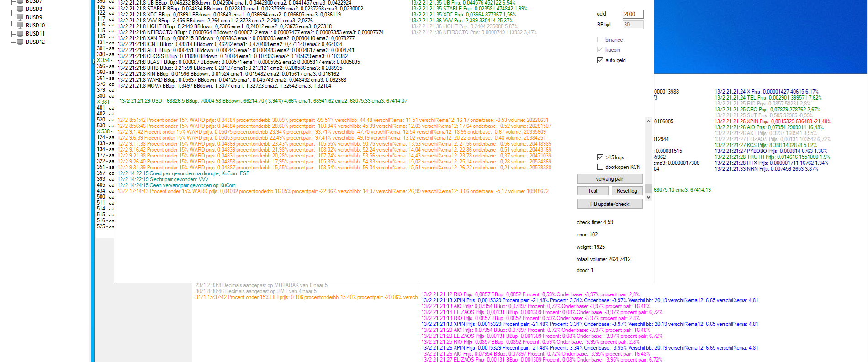The width and height of the screenshot is (868, 362).
Task: Select the BUSD12 tree entry label
Action: click(x=35, y=42)
